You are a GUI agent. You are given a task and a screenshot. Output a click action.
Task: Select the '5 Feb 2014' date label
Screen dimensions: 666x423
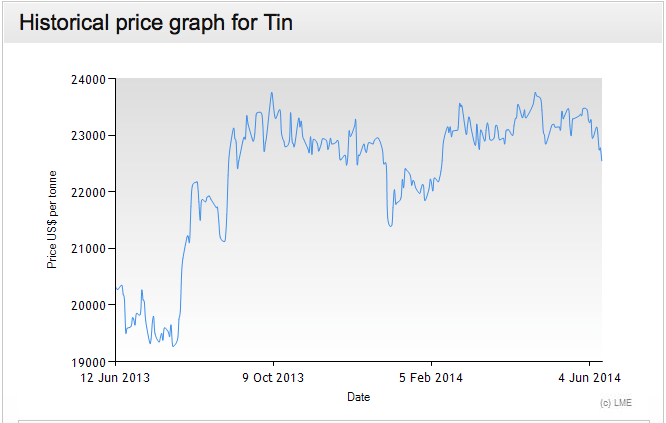(x=431, y=378)
